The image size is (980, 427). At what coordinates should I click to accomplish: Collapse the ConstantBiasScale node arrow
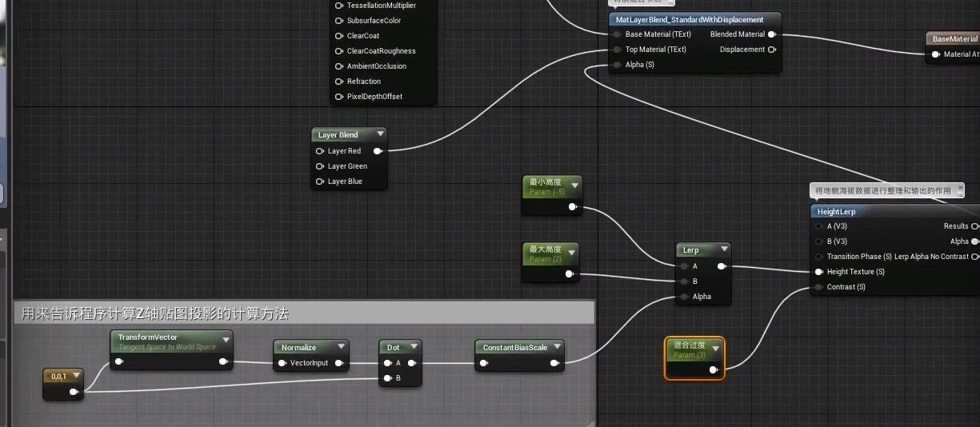coord(557,347)
